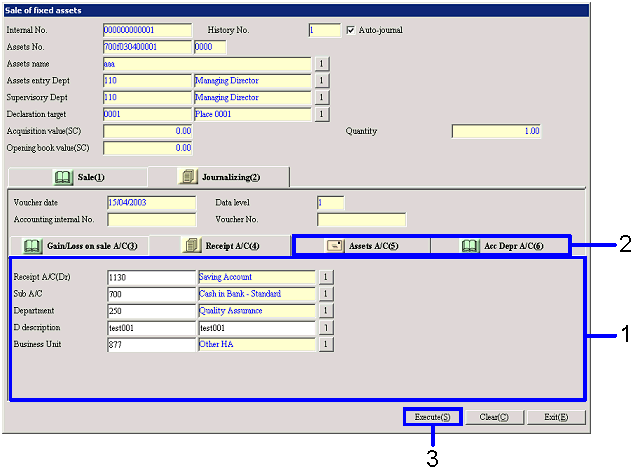Click the document icon on Journalizing(2) tab
The image size is (643, 476).
pos(188,177)
